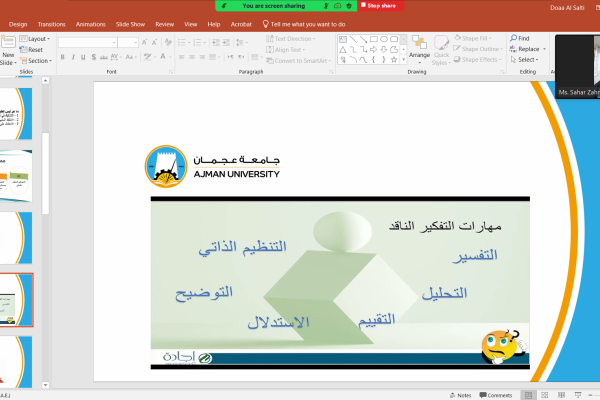Open the Arrange dropdown
Viewport: 600px width, 400px height.
click(x=419, y=50)
